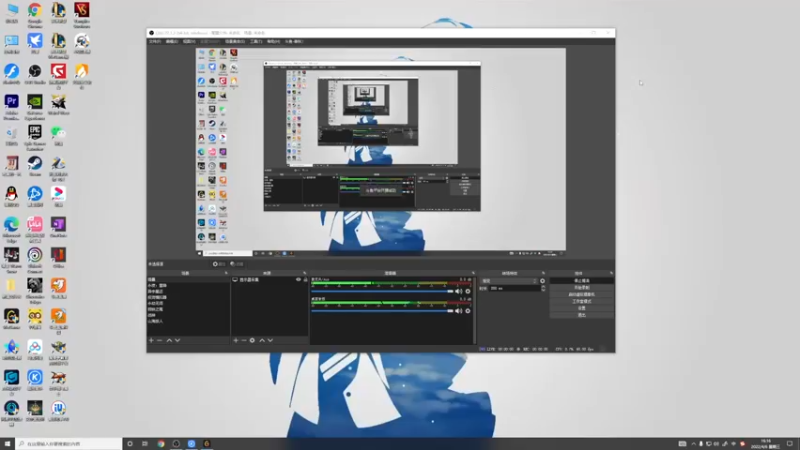Open the View menu in OBS
This screenshot has width=800, height=450.
coord(189,41)
